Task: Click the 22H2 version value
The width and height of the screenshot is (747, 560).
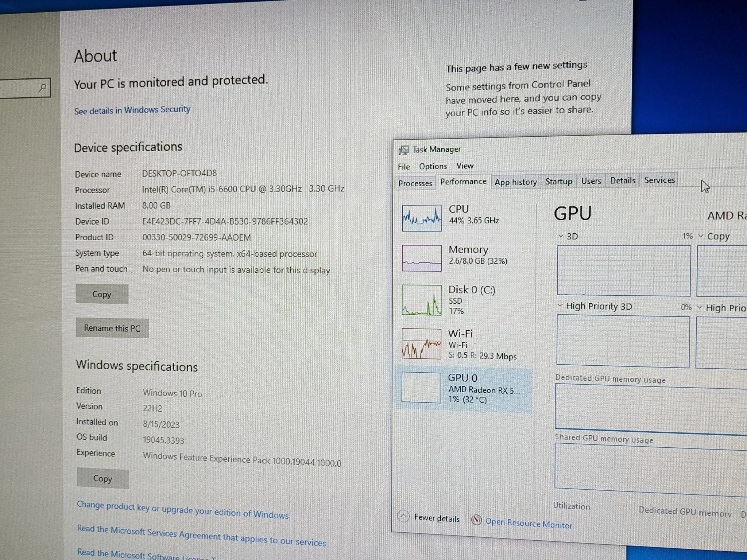Action: 152,408
